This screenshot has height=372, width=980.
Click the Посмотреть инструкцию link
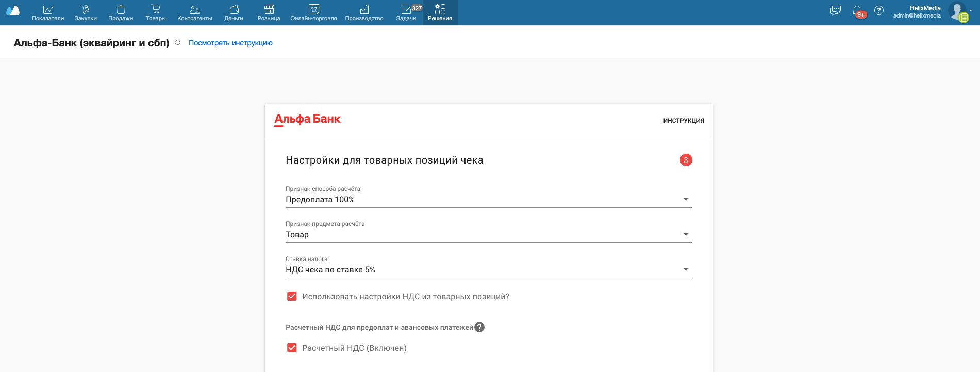tap(230, 43)
